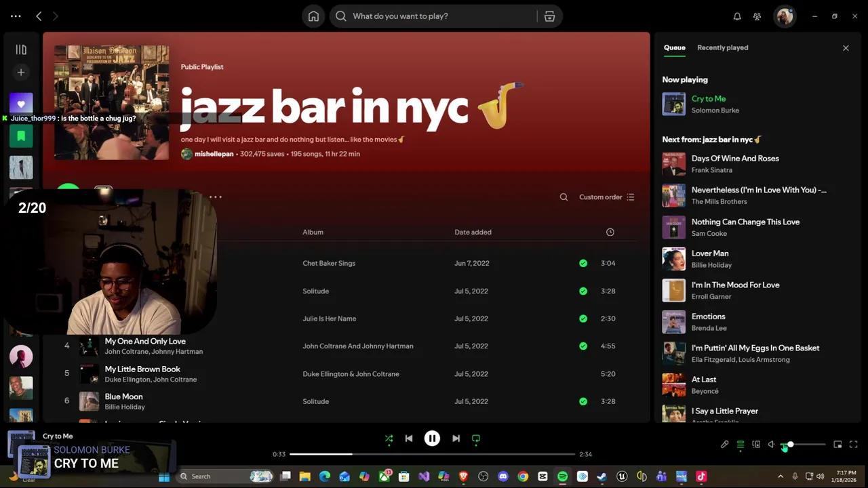The image size is (868, 488).
Task: Create a new playlist with plus icon
Action: pos(21,73)
